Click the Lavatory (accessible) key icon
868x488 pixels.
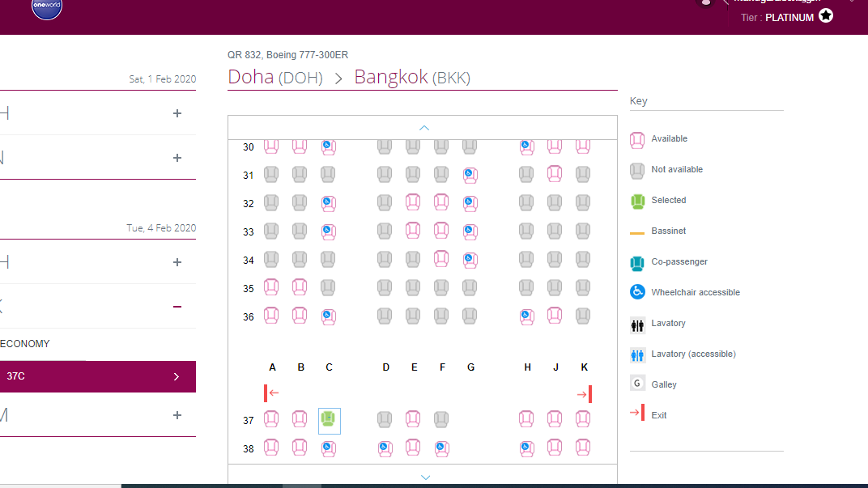click(x=637, y=355)
